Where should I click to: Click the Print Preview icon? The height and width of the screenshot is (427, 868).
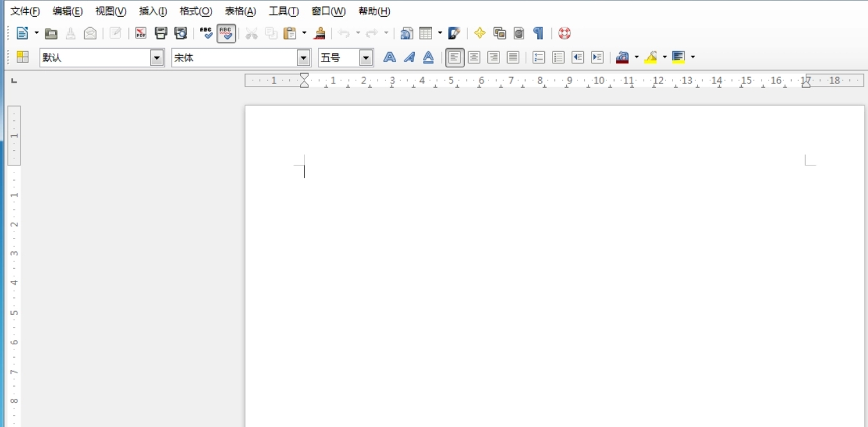[x=181, y=33]
